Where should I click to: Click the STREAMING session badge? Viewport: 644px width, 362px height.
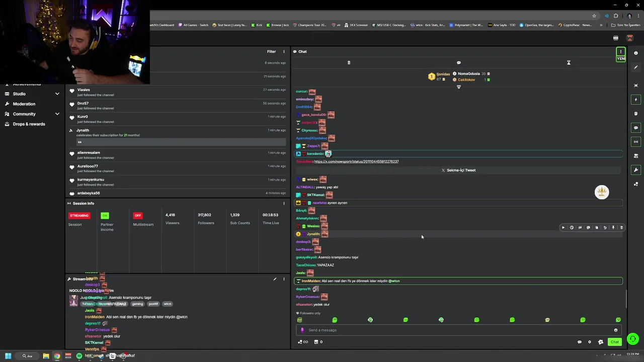click(79, 215)
